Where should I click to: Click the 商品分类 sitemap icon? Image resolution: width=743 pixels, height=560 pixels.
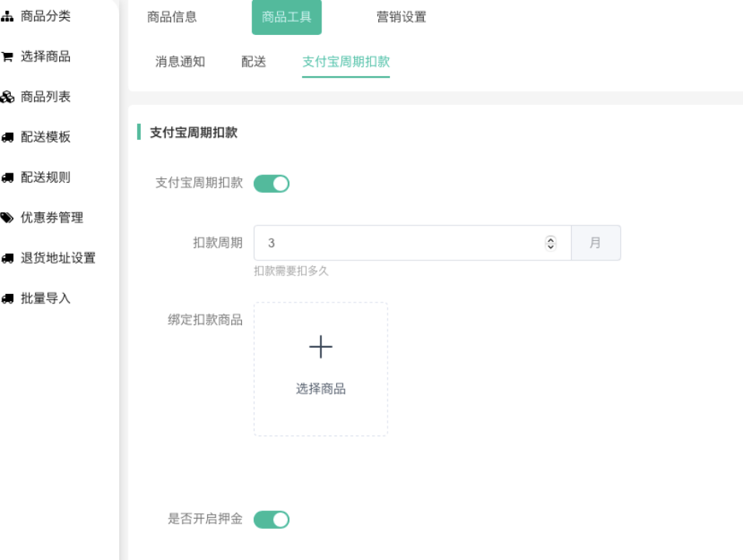pyautogui.click(x=8, y=16)
